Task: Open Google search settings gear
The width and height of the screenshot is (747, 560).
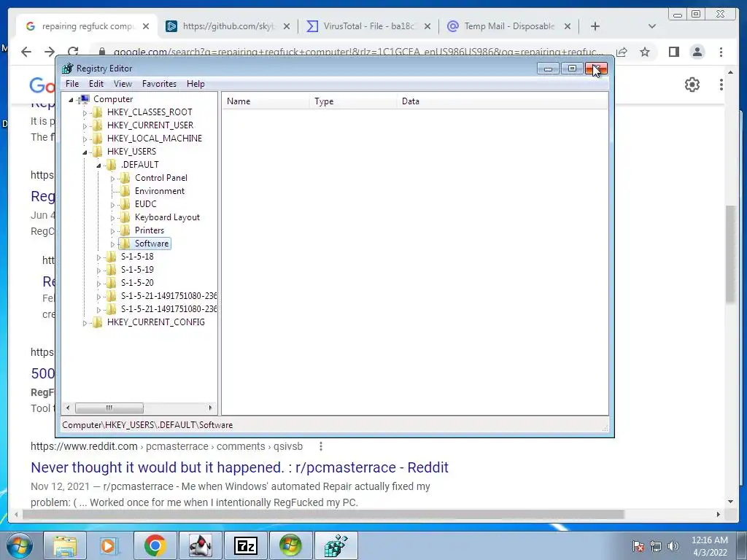Action: click(x=692, y=85)
